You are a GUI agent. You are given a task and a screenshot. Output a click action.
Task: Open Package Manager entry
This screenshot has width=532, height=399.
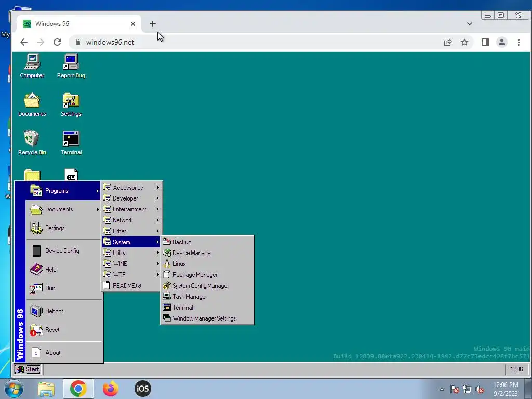pyautogui.click(x=207, y=274)
